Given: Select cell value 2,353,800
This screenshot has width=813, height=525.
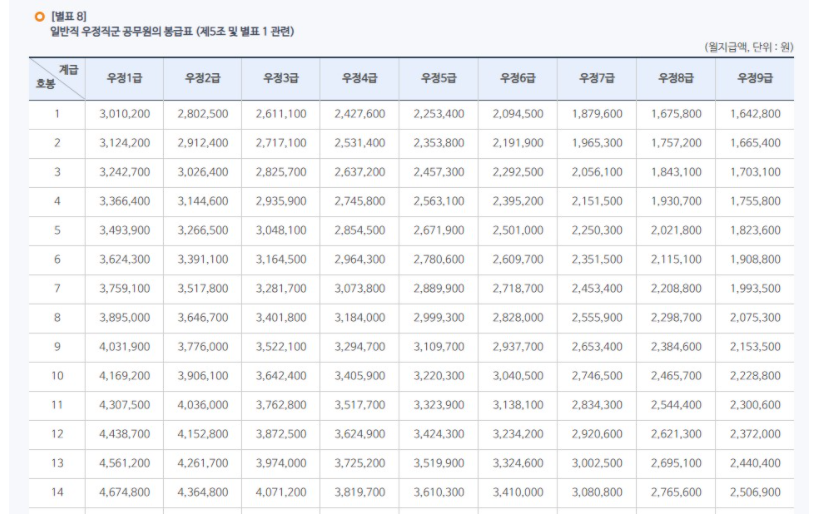Looking at the screenshot, I should [x=439, y=143].
